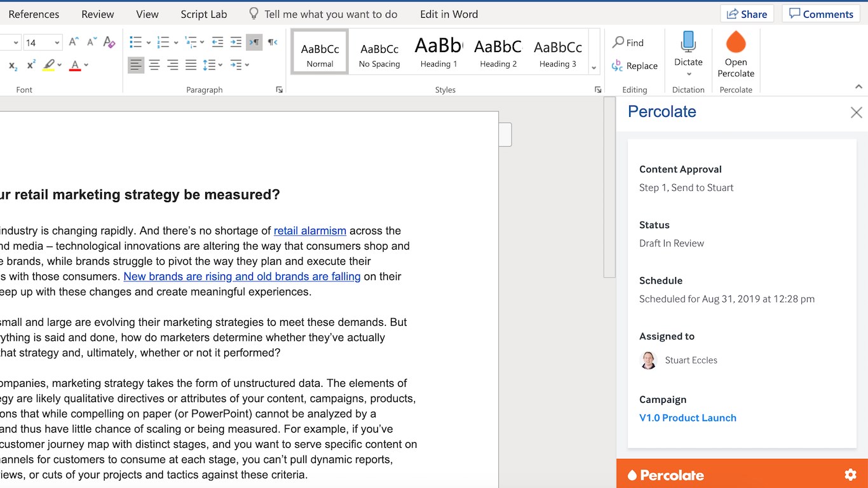Toggle left-to-right text direction
868x488 pixels.
[254, 42]
